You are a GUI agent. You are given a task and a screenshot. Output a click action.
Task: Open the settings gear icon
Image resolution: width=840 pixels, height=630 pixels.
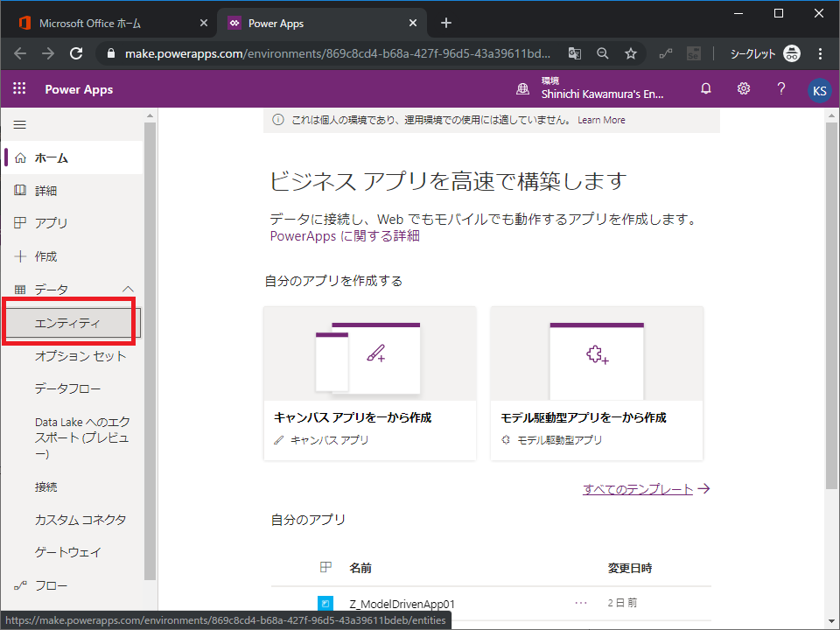(743, 89)
